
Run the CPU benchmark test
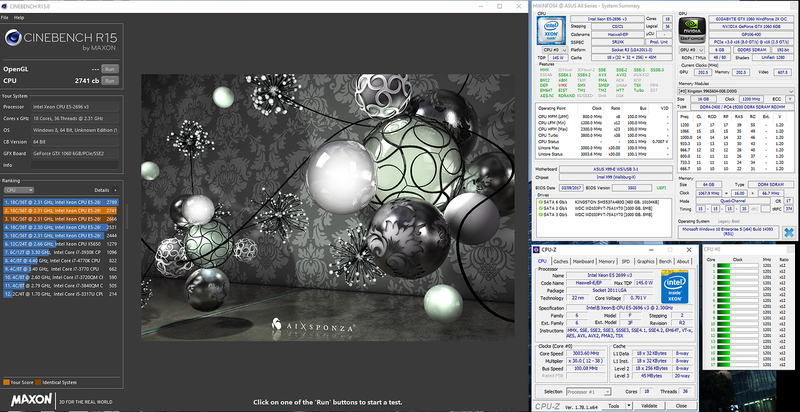pyautogui.click(x=110, y=81)
